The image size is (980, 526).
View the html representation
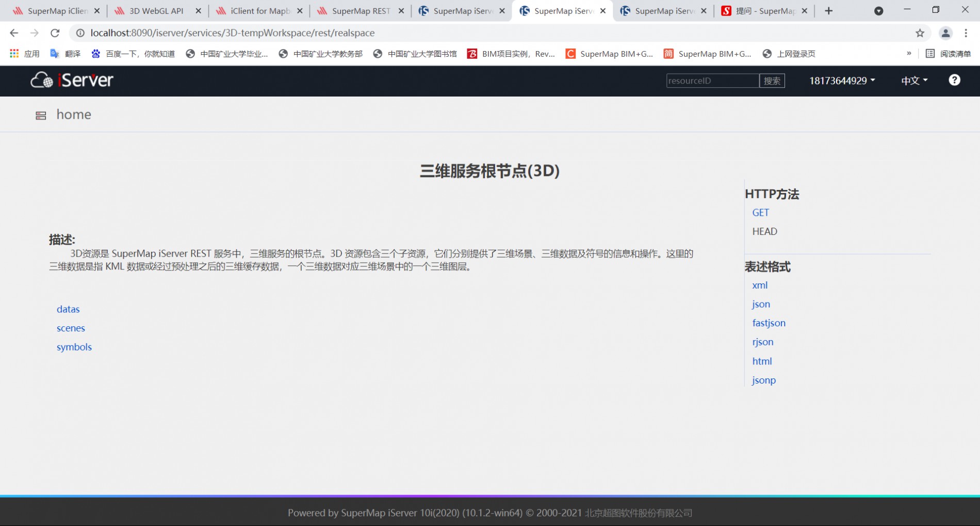coord(762,361)
